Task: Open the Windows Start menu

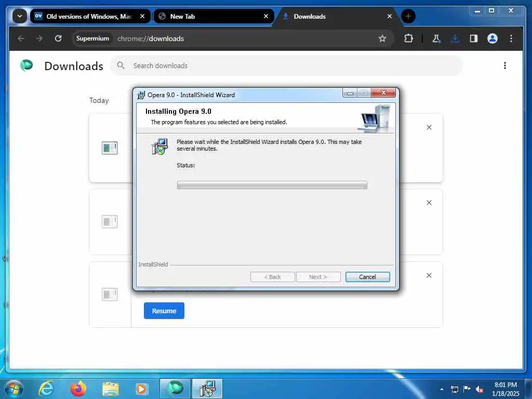Action: click(14, 389)
